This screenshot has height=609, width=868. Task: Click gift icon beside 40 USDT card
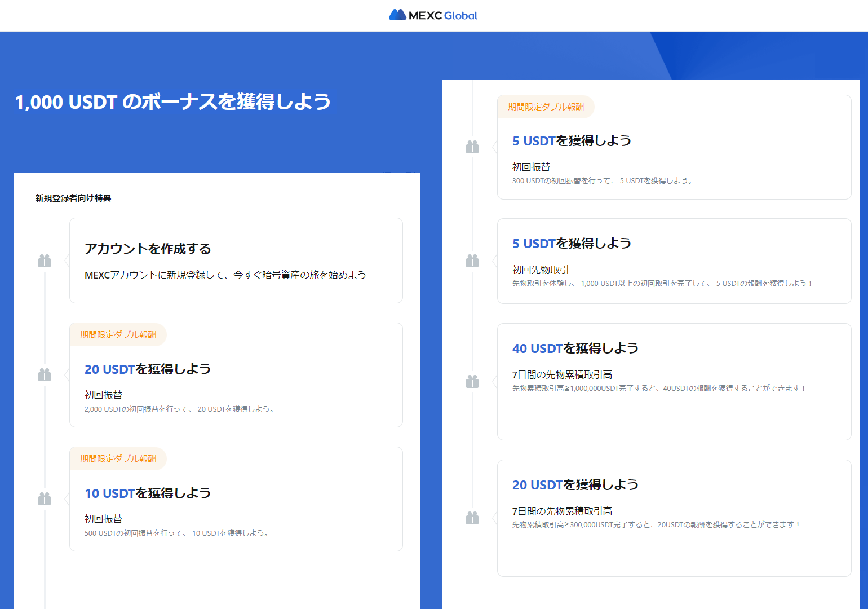pyautogui.click(x=472, y=381)
